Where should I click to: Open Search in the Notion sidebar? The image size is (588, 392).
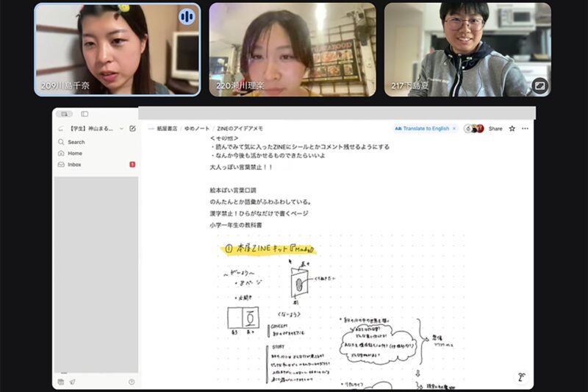click(76, 142)
